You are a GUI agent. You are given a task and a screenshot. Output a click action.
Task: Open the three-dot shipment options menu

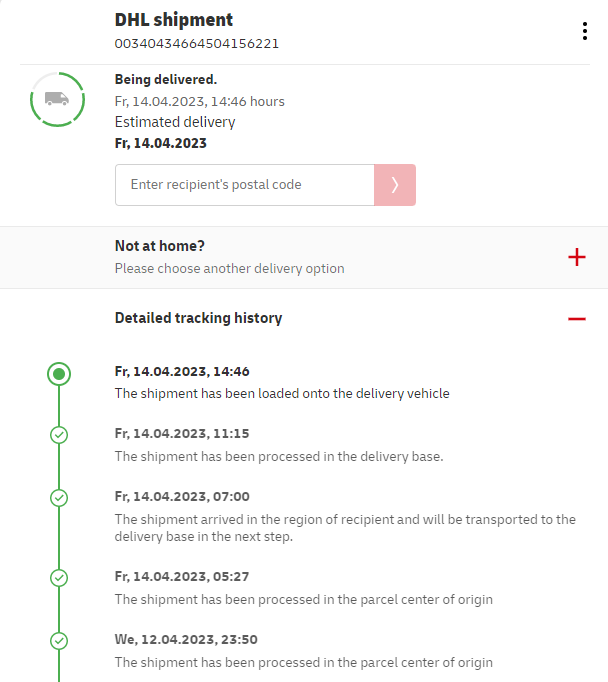585,31
